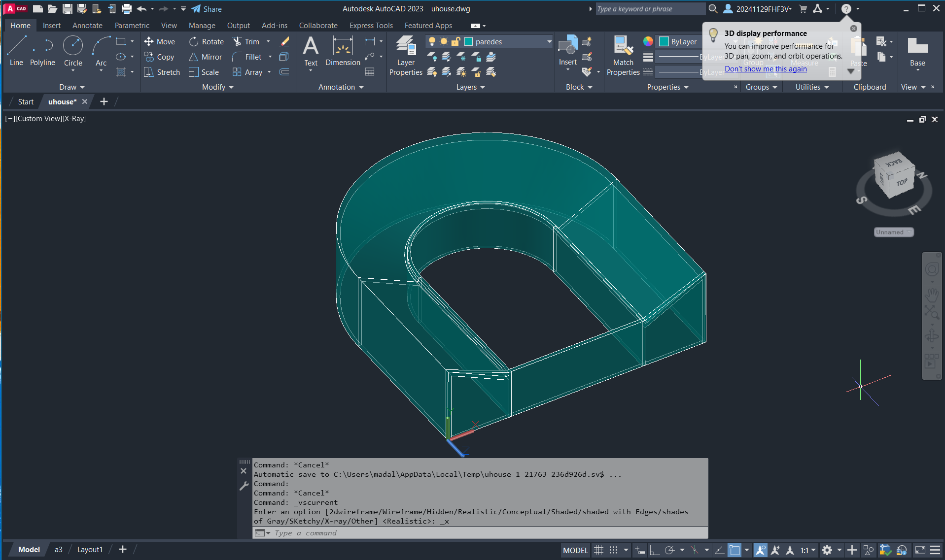Open the Annotate ribbon tab
This screenshot has height=560, width=945.
pos(87,26)
